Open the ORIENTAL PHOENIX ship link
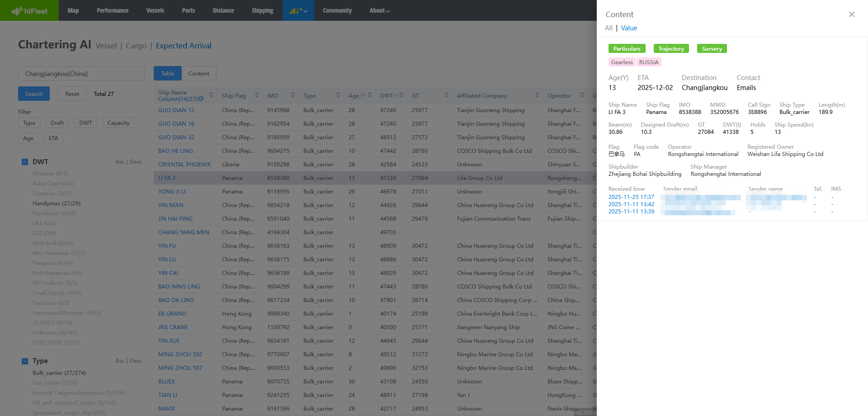This screenshot has height=416, width=868. coord(184,165)
